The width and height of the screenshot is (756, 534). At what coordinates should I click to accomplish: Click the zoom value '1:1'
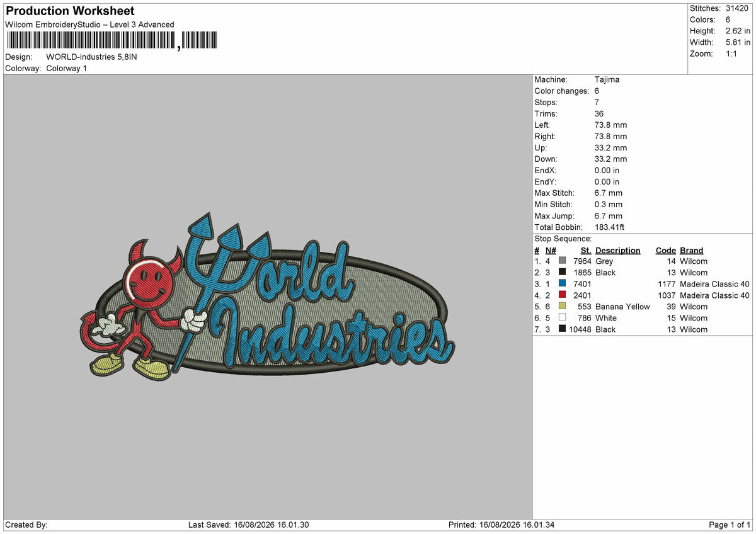tap(732, 54)
